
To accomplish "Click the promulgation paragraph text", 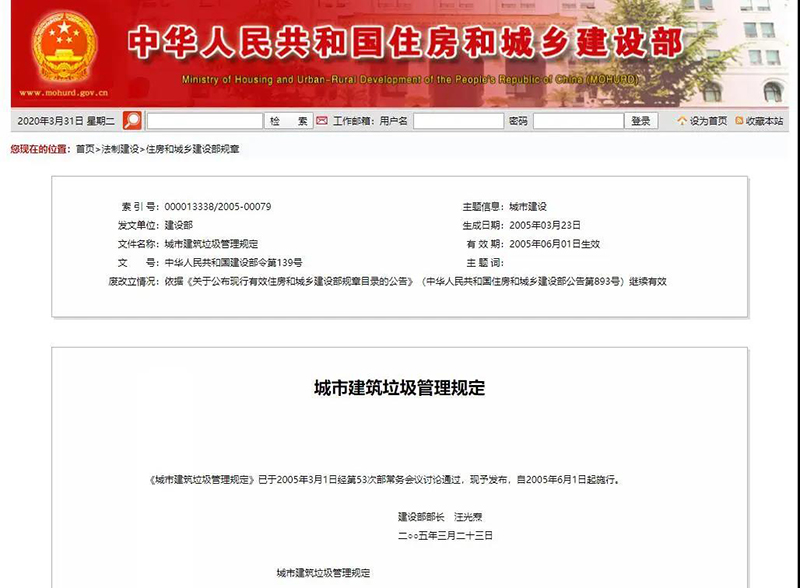I will (x=384, y=480).
